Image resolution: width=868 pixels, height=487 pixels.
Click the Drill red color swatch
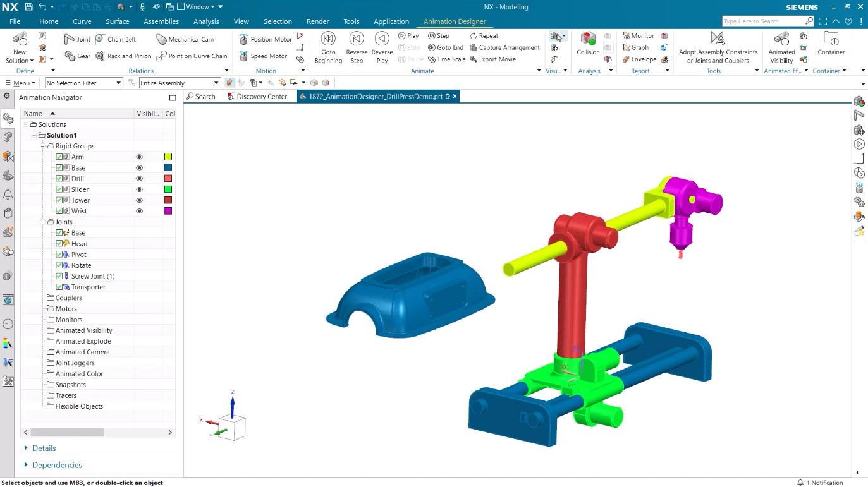(x=168, y=179)
